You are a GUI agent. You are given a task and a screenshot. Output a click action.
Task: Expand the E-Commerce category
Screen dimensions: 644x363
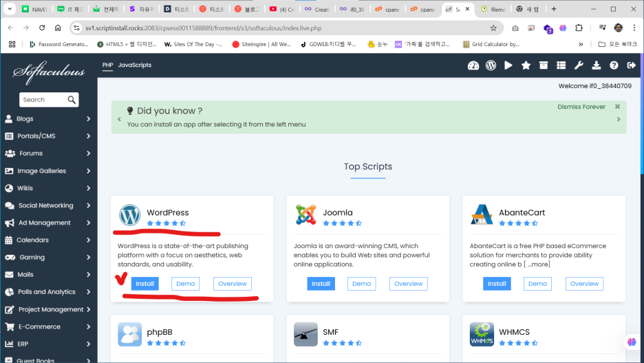click(x=48, y=326)
